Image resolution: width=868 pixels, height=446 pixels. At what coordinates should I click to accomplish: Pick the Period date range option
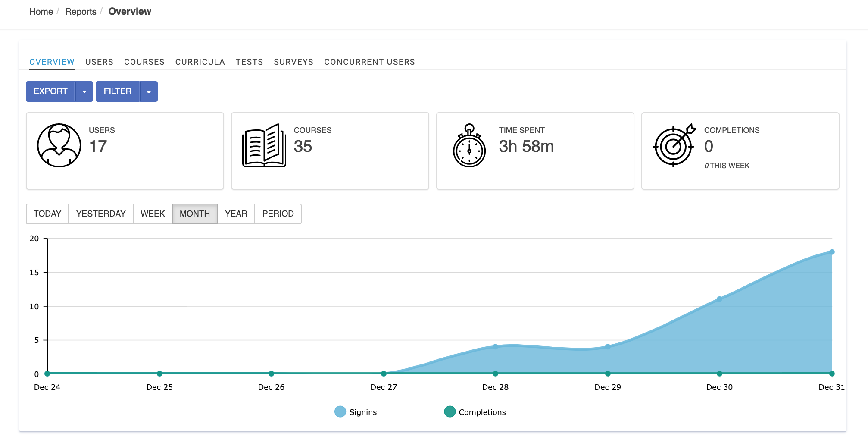[x=278, y=214]
